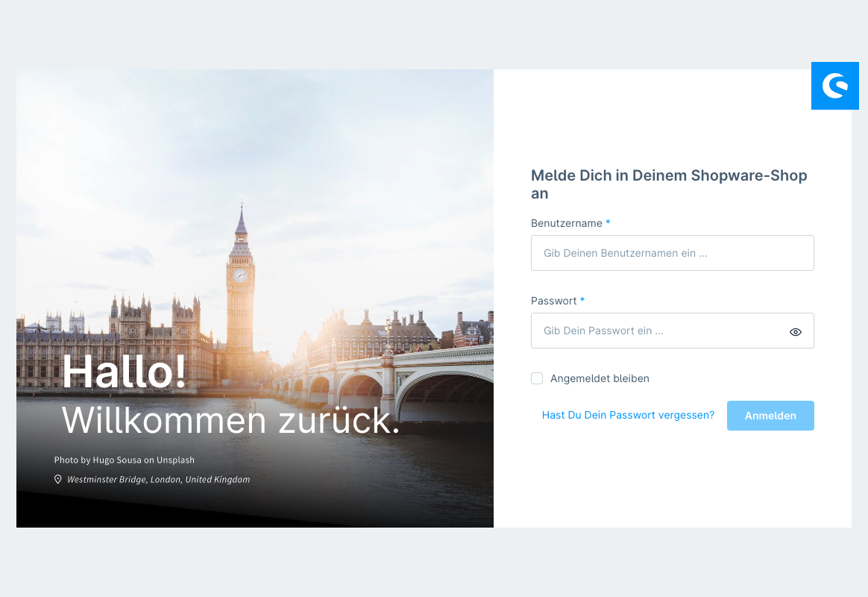
Task: Click the Photo by Hugo Sousa credit text
Action: click(x=124, y=460)
